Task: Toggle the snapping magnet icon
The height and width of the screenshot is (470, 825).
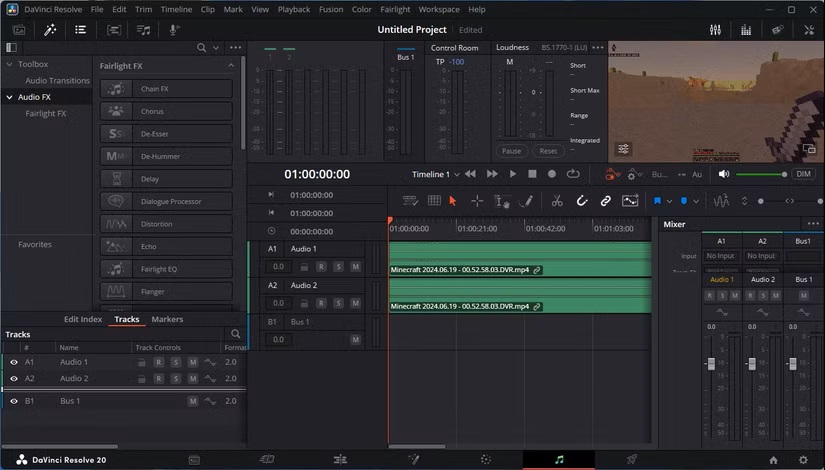Action: (582, 201)
